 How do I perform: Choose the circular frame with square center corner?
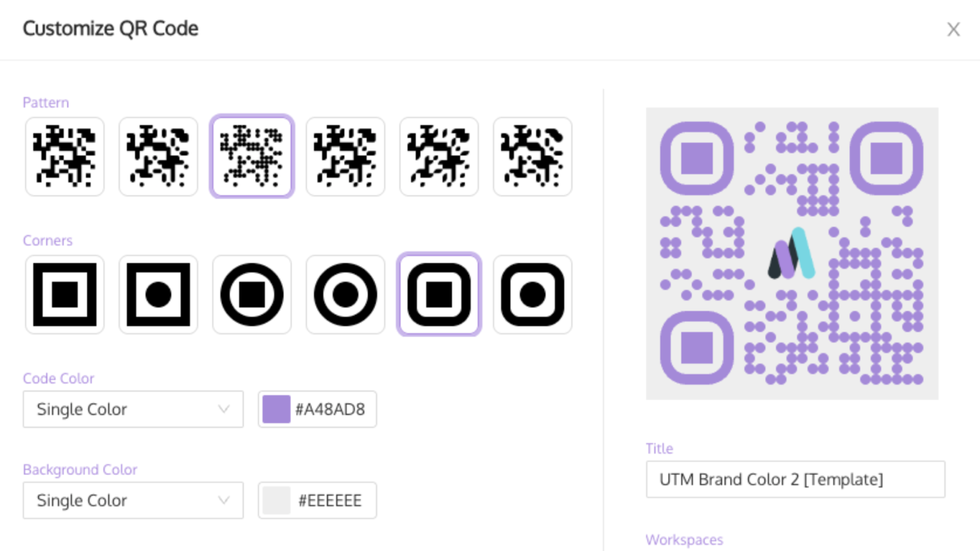(251, 294)
